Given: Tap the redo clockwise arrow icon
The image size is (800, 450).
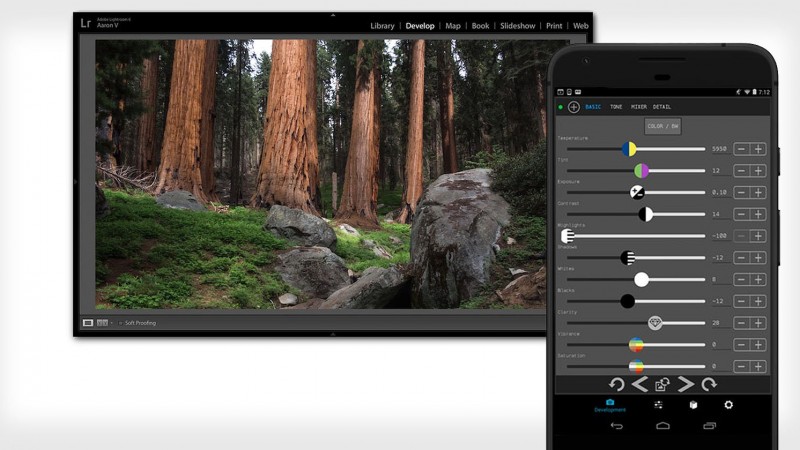Looking at the screenshot, I should [709, 384].
